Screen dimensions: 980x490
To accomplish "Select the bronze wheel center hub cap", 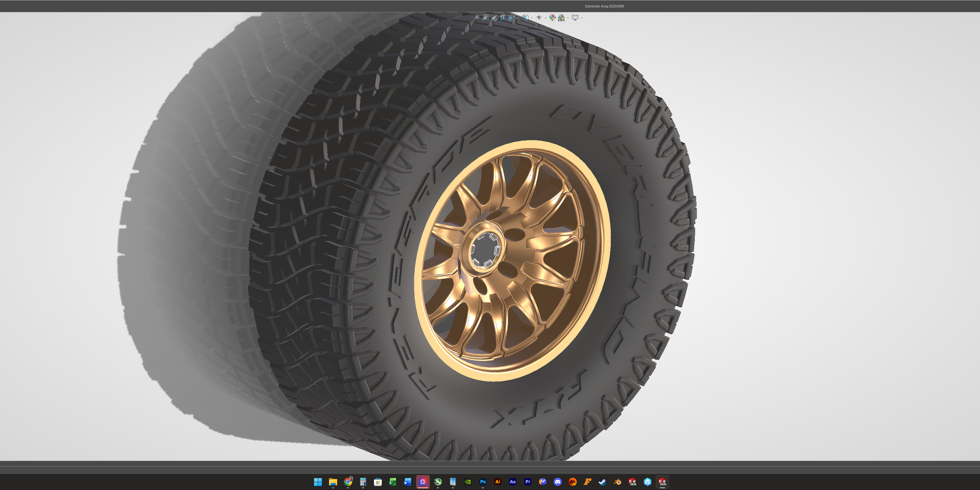I will point(485,250).
